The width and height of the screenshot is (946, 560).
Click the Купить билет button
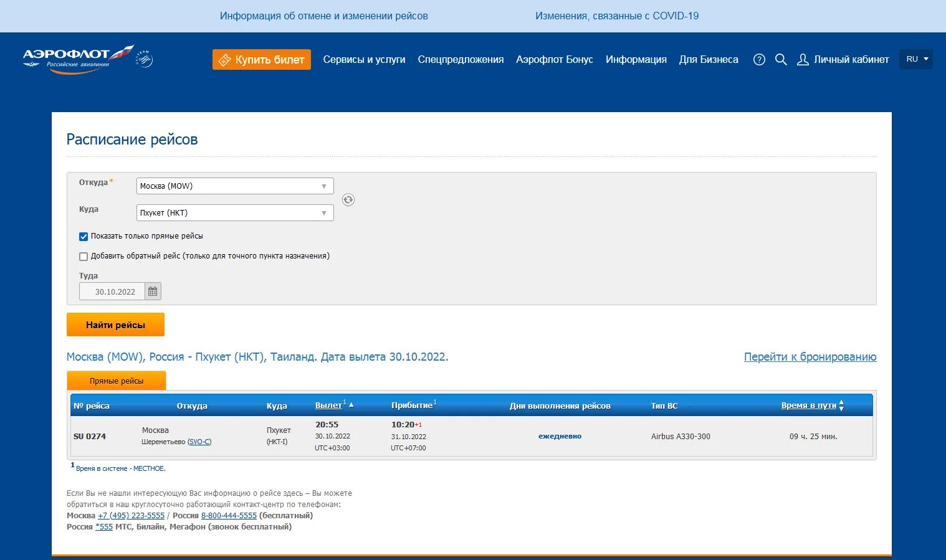tap(262, 60)
